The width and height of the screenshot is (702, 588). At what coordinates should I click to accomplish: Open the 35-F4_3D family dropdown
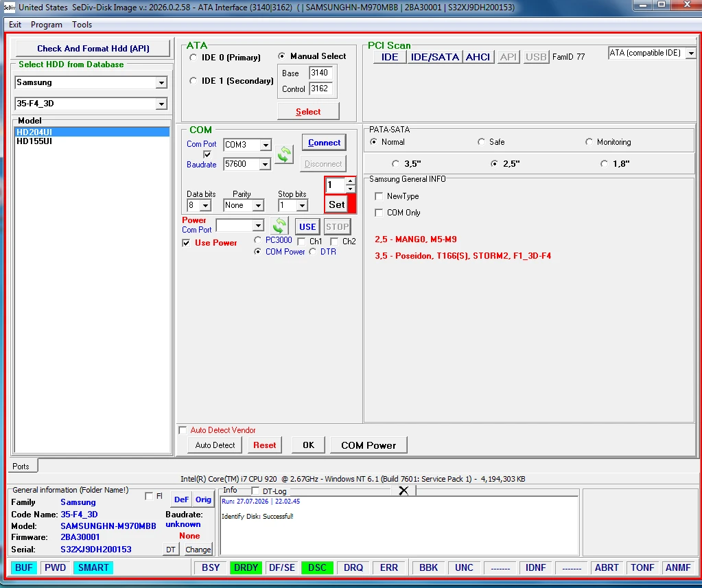click(161, 104)
